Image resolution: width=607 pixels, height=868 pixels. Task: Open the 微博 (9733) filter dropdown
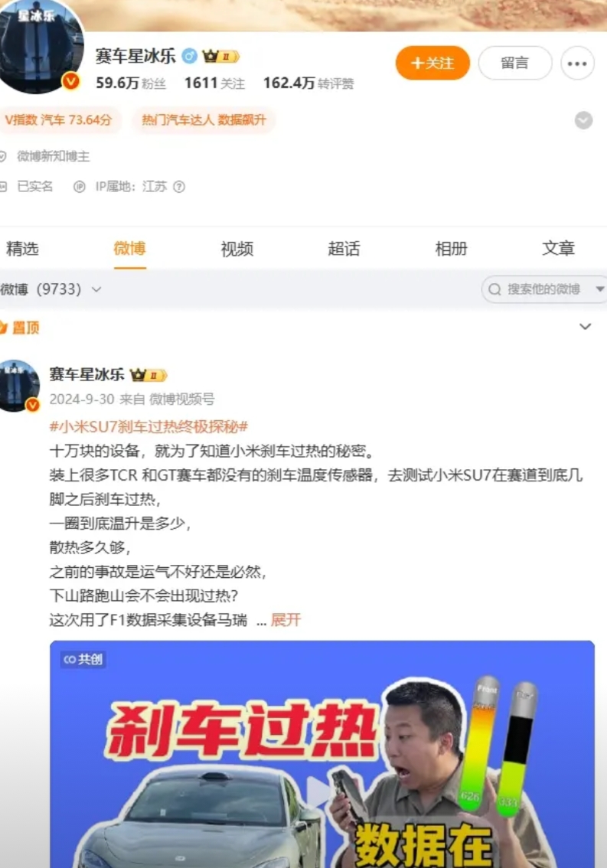(x=51, y=289)
